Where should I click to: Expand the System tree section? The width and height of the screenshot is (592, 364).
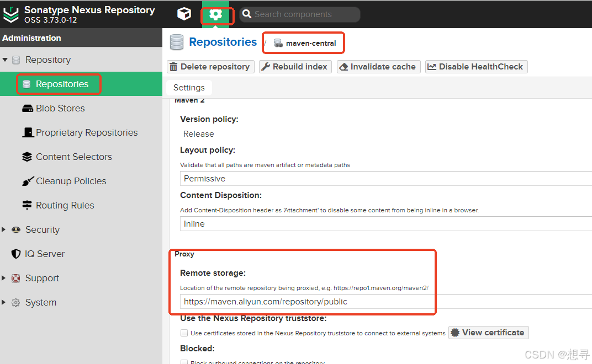4,302
